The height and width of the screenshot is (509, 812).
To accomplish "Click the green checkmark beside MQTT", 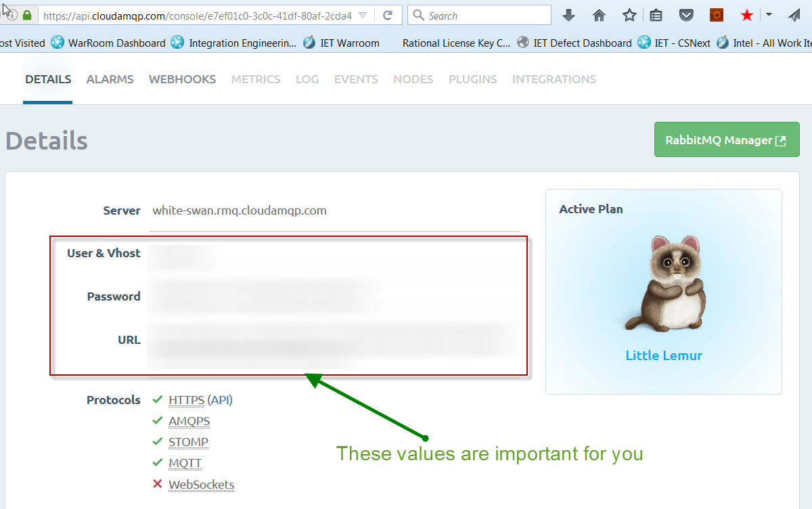I will pos(158,462).
